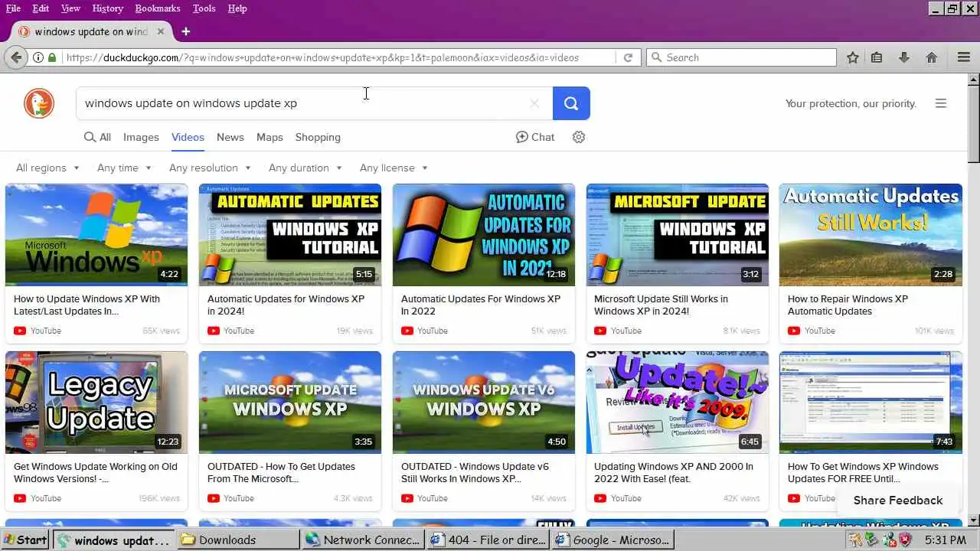Switch to the Shopping results tab

318,137
